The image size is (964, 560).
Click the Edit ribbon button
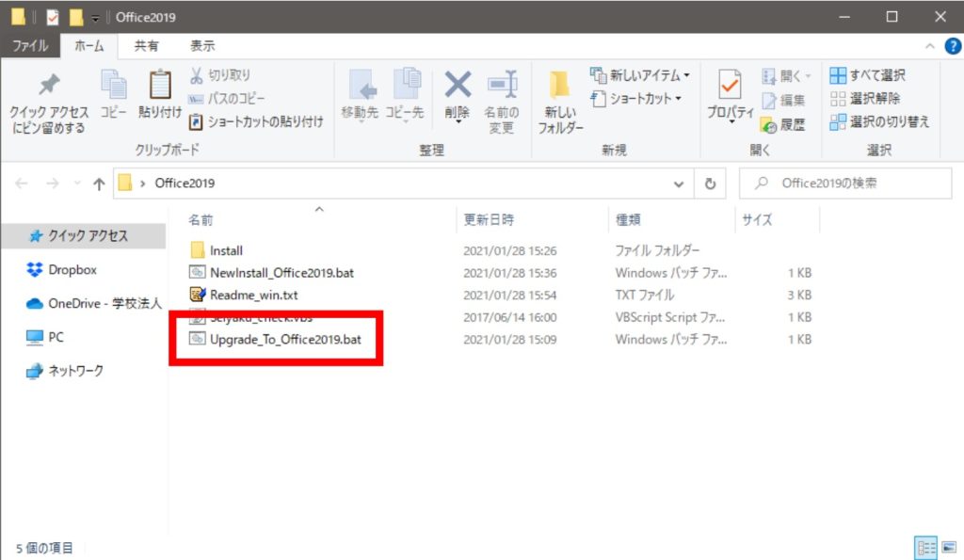(782, 100)
